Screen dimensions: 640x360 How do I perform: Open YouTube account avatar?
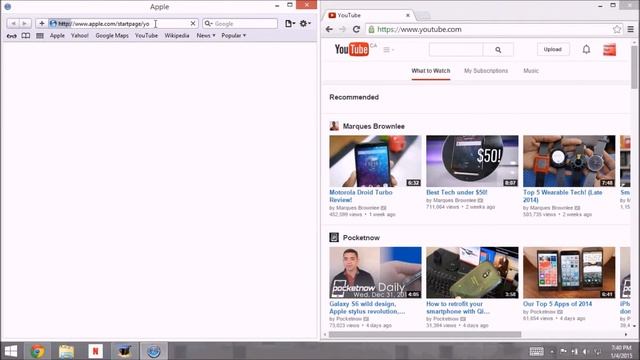point(609,50)
